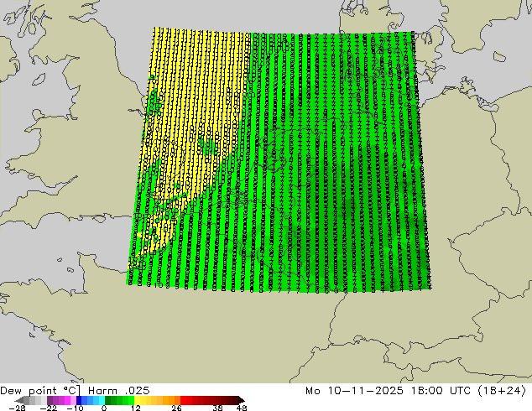Pick the dark blue legend swatch
The image size is (532, 411).
tap(79, 401)
